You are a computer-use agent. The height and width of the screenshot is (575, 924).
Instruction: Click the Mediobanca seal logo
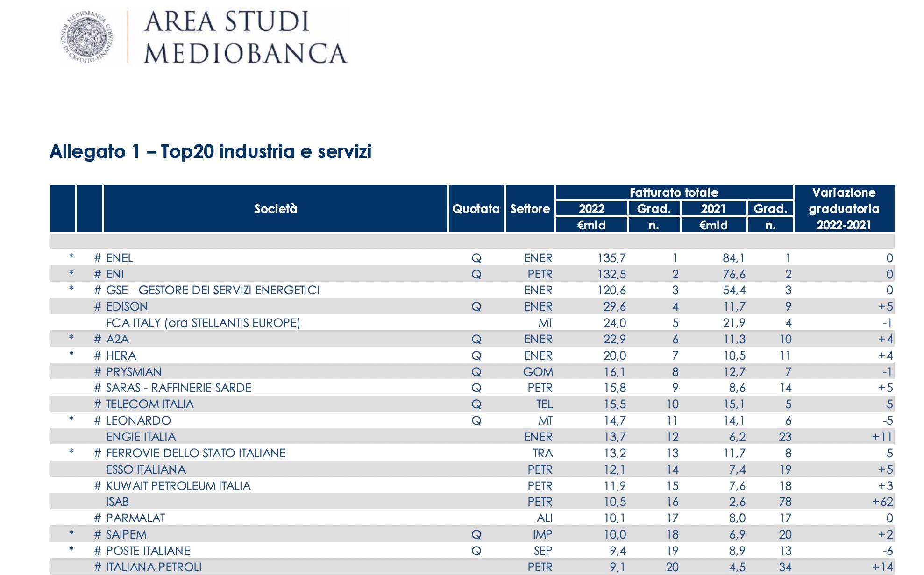(x=87, y=36)
